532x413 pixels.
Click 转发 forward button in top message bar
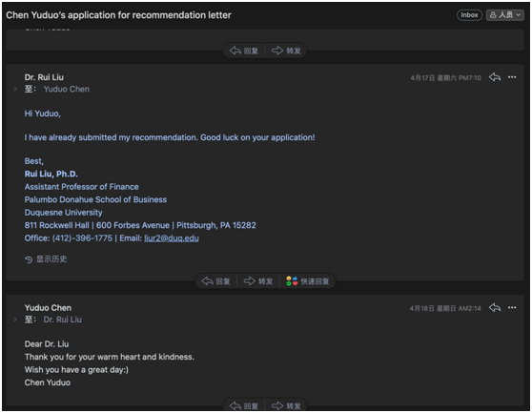click(286, 51)
